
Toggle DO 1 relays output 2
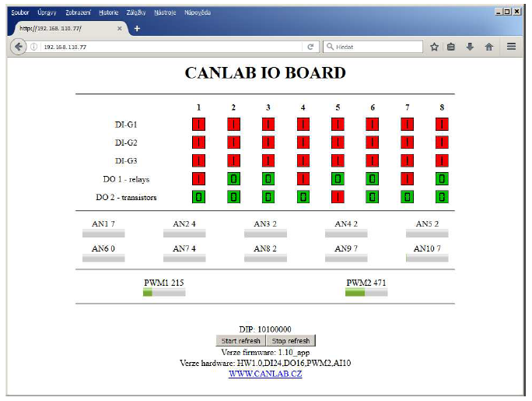(234, 179)
